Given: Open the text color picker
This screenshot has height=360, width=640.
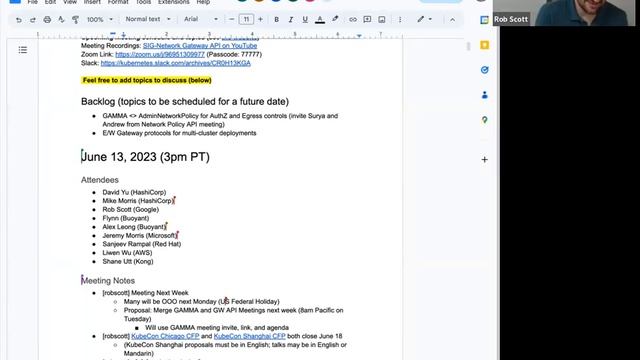Looking at the screenshot, I should click(320, 20).
